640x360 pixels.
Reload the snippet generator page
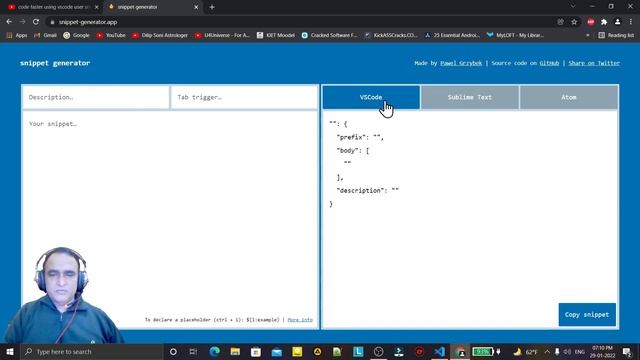tap(36, 22)
